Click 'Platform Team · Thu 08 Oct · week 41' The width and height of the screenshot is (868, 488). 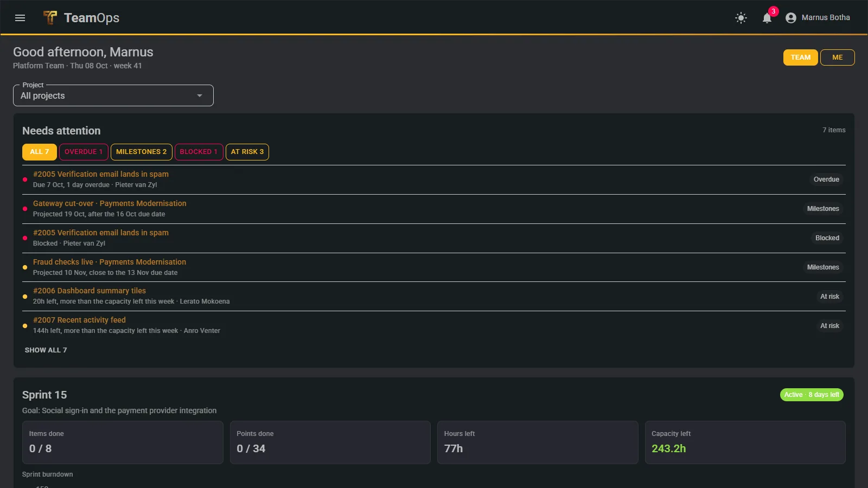[78, 66]
